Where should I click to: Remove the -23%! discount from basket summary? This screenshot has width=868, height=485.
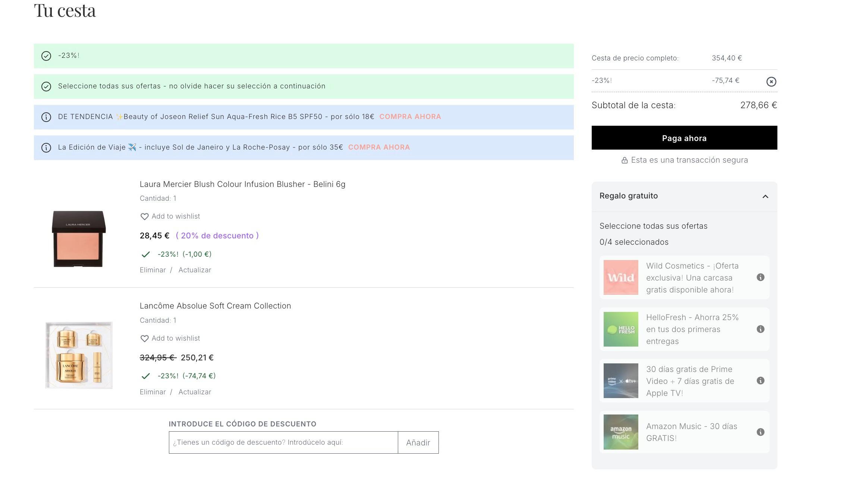coord(771,81)
